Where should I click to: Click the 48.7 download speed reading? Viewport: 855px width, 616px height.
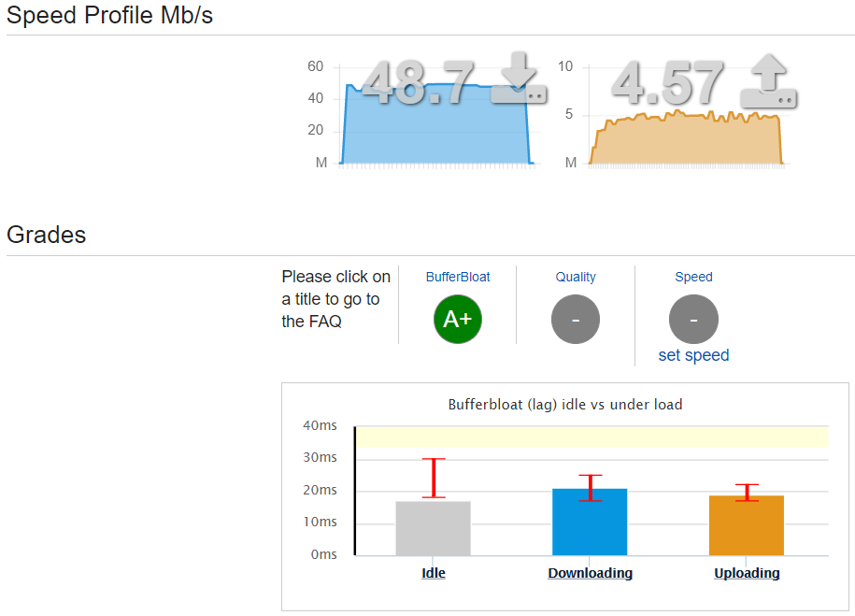(x=420, y=84)
